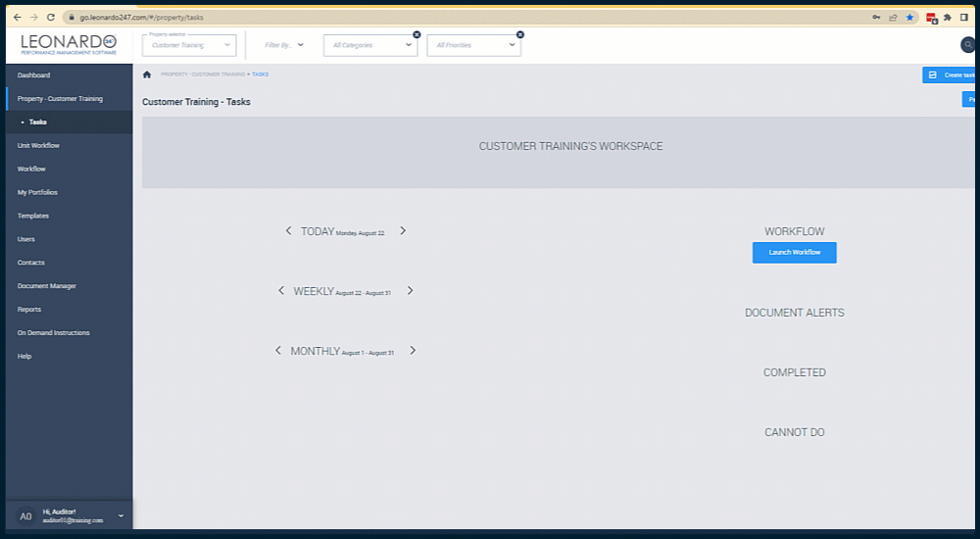
Task: Click the site lock icon
Action: 72,18
